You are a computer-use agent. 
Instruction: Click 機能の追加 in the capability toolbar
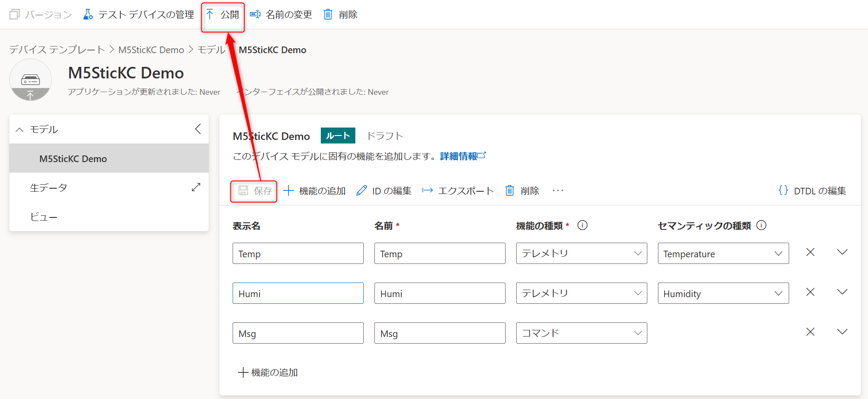click(x=315, y=191)
